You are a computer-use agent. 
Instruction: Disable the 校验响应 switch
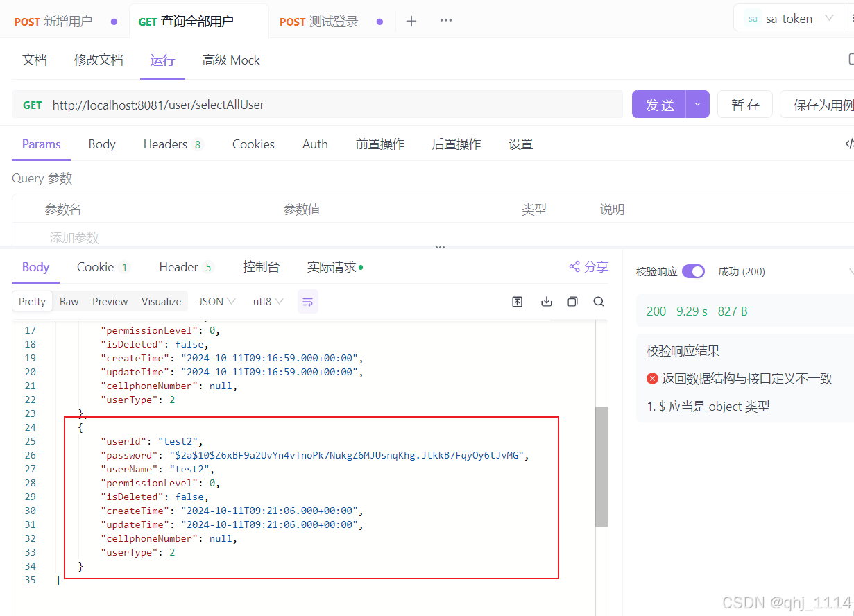[x=693, y=271]
